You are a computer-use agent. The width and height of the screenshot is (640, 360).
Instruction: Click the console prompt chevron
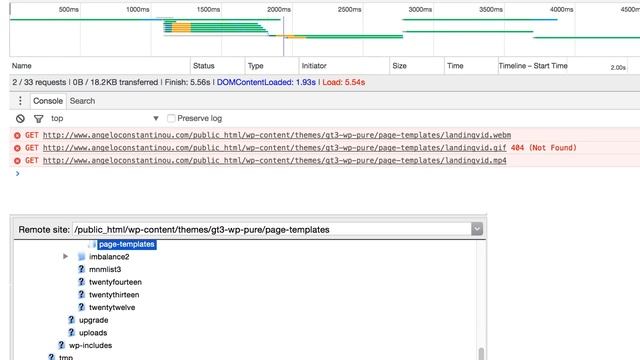18,174
